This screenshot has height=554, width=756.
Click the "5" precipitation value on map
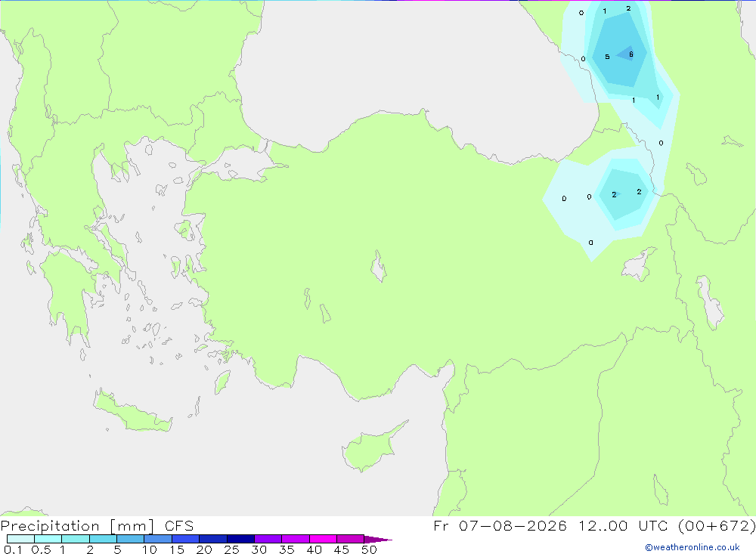point(607,57)
